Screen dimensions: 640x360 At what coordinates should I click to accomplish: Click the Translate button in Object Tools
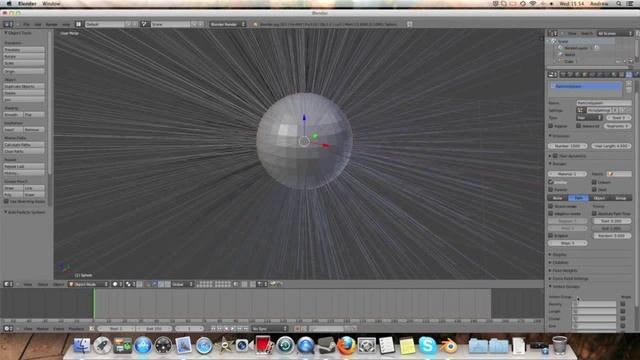[24, 49]
